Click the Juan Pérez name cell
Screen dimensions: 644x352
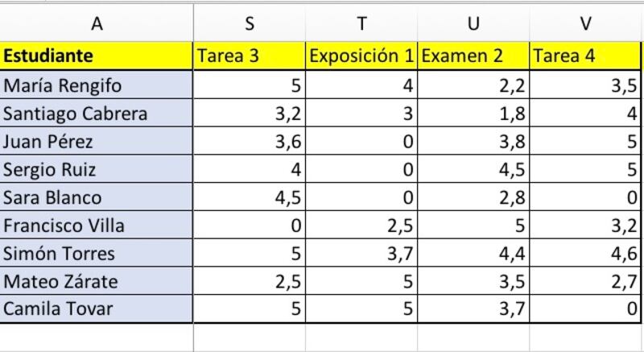(x=97, y=142)
